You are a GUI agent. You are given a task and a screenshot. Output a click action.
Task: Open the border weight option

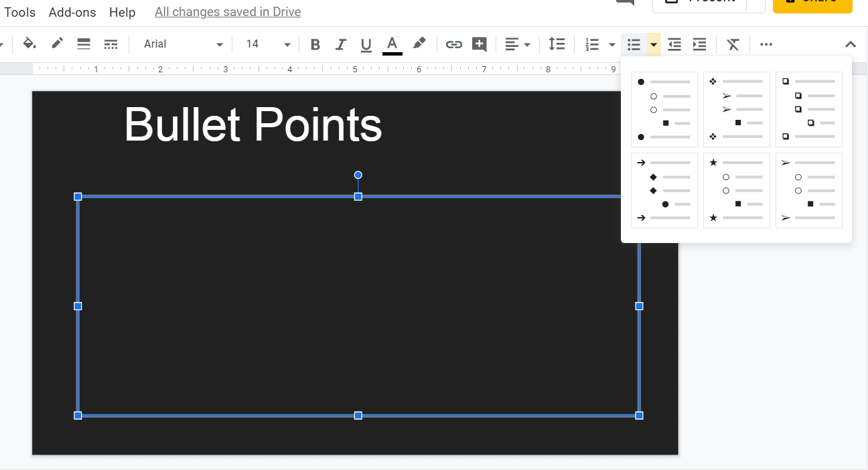[x=84, y=44]
